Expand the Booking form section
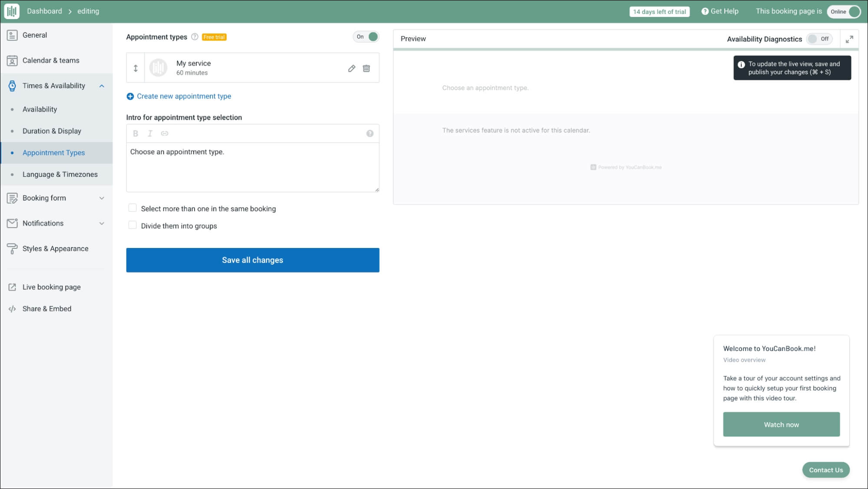Screen dimensions: 868x489 click(102, 198)
